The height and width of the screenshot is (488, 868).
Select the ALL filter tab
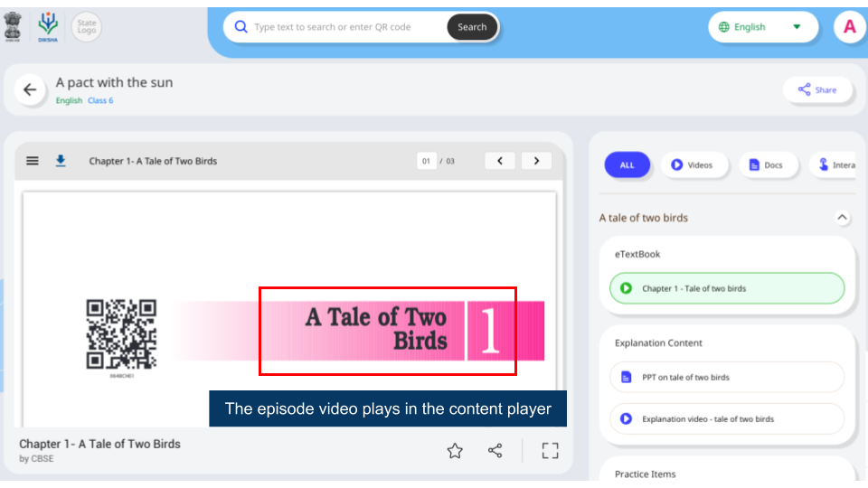click(x=627, y=165)
